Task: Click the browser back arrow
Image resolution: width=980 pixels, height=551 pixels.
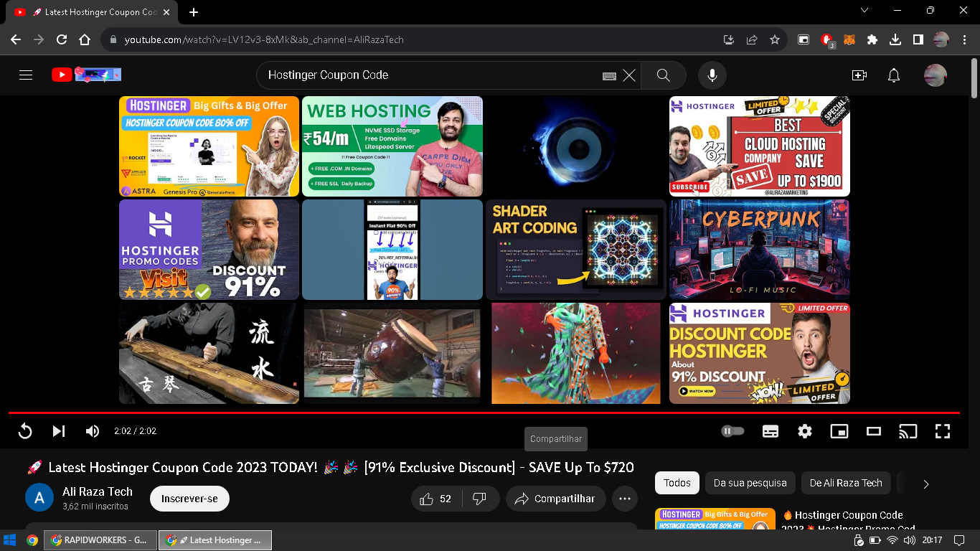Action: tap(16, 39)
